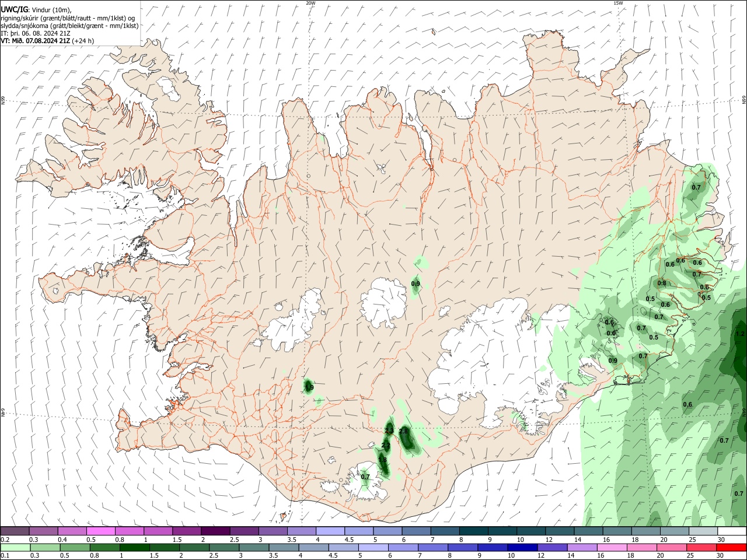This screenshot has height=560, width=747.
Task: Select the light grey 25 swatch in the snow scale
Action: click(x=703, y=531)
